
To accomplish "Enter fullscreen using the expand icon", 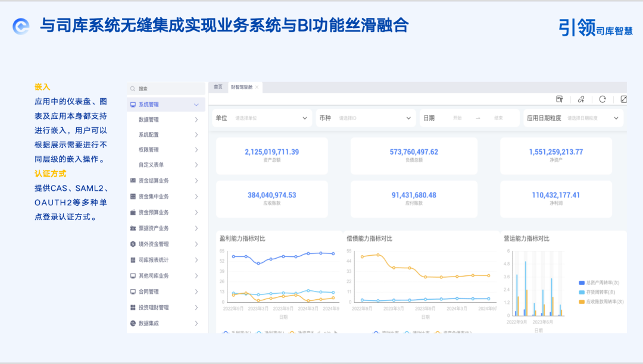I will (624, 100).
